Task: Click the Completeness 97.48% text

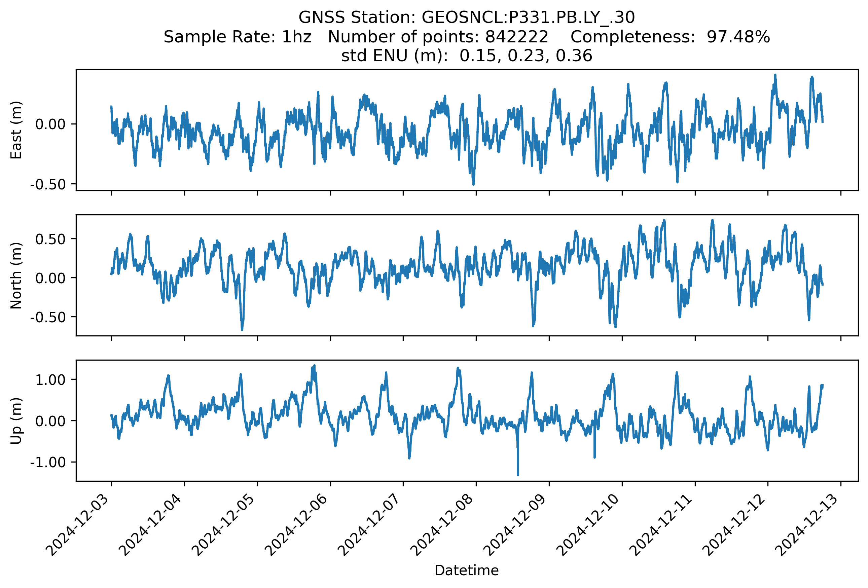Action: [670, 37]
